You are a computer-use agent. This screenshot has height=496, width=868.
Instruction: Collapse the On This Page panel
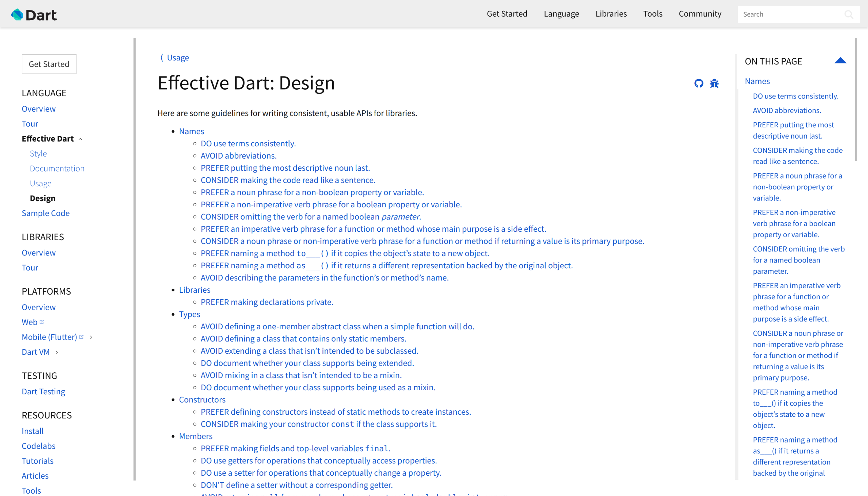pos(841,61)
